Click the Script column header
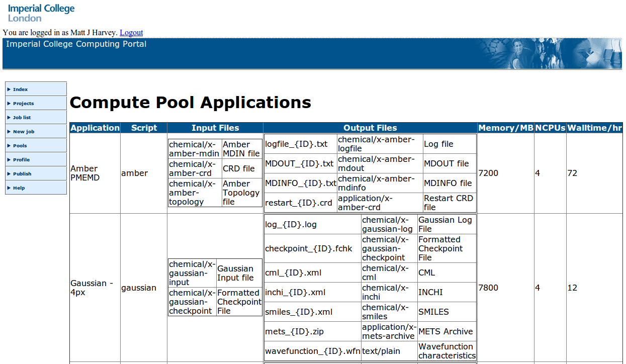Screen dimensions: 626x364 144,128
